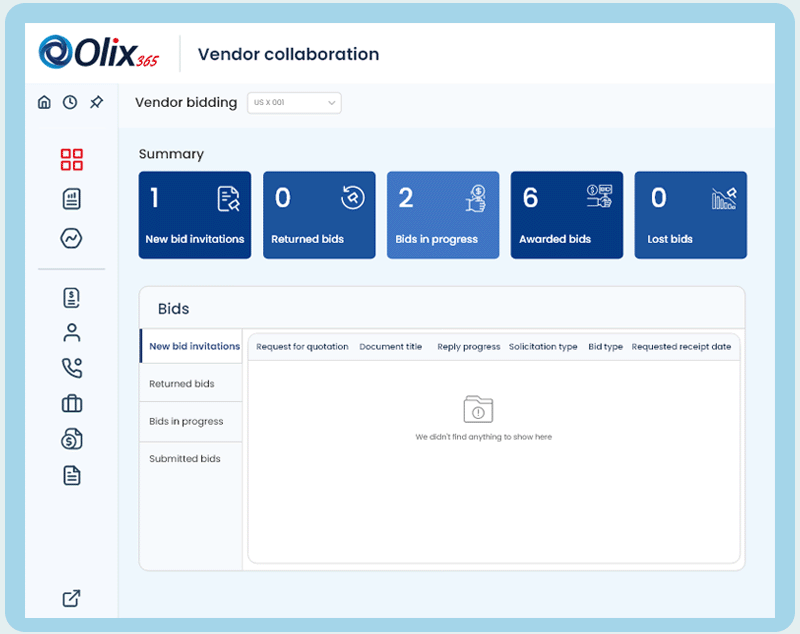Open recent history via the clock icon
The height and width of the screenshot is (634, 800).
[x=70, y=101]
